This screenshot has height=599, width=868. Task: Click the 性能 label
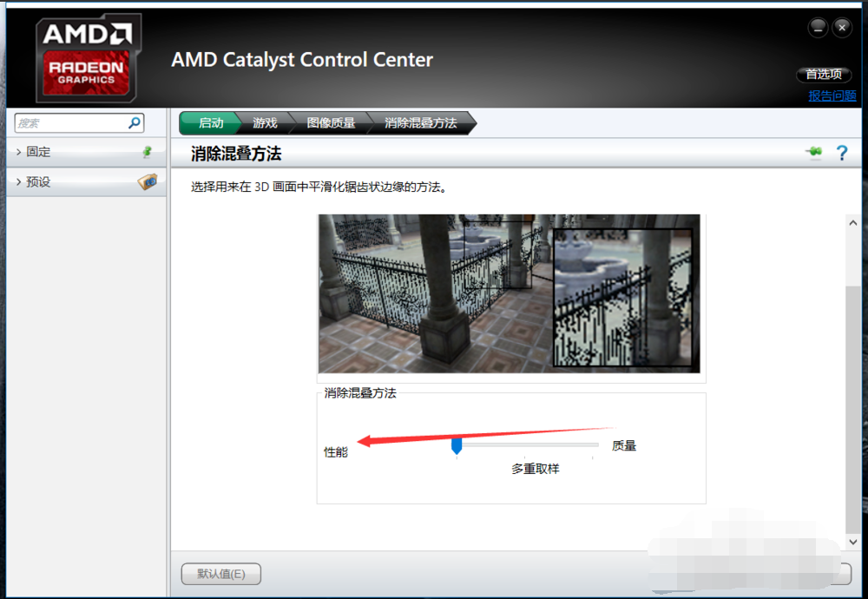[x=335, y=452]
